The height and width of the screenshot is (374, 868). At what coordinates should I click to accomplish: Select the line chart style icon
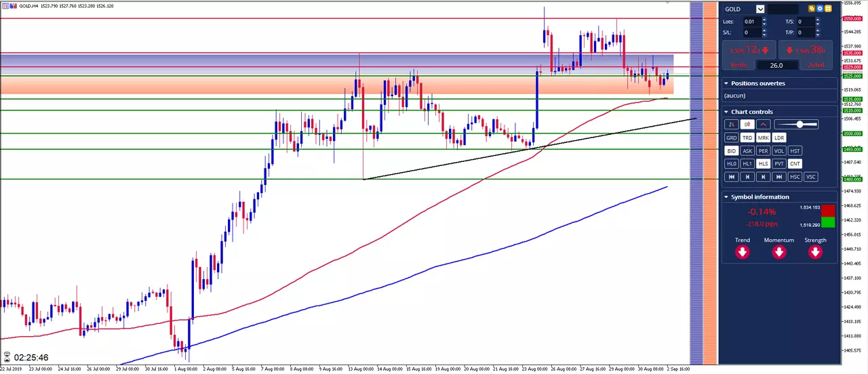point(764,124)
